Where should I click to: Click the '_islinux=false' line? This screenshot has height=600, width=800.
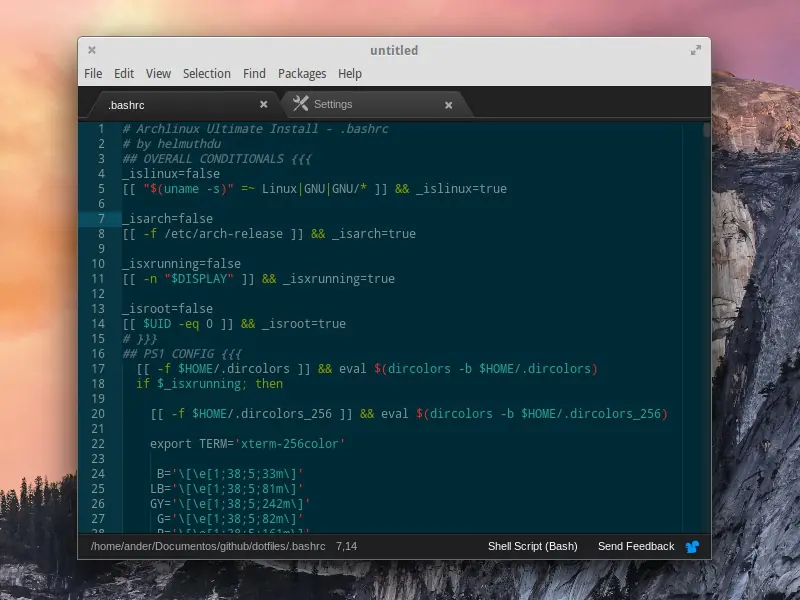tap(171, 173)
